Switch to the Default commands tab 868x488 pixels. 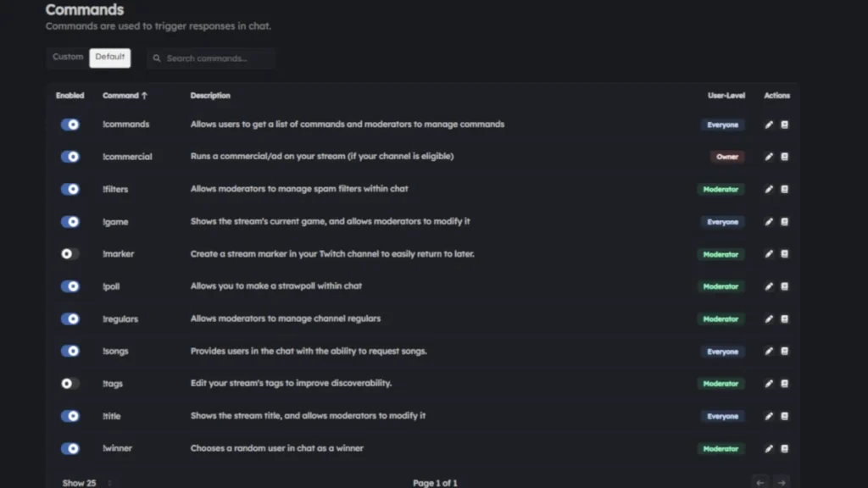coord(110,57)
